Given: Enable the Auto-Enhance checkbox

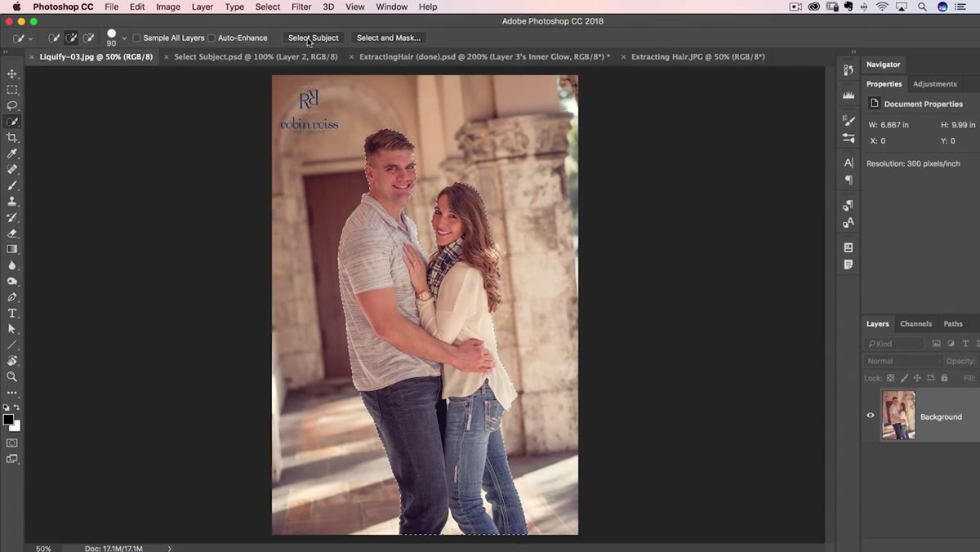Looking at the screenshot, I should 212,38.
